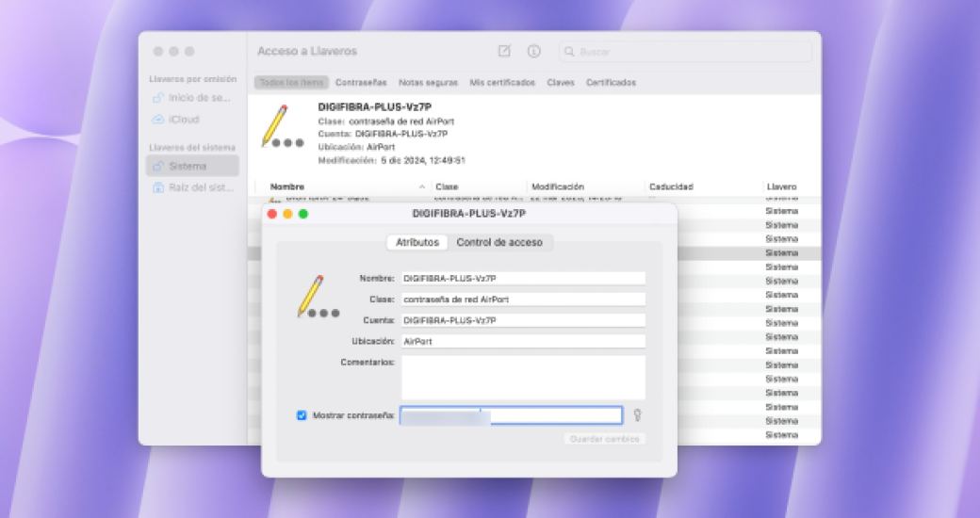Switch to the Control de acceso tab
This screenshot has height=518, width=980.
499,242
